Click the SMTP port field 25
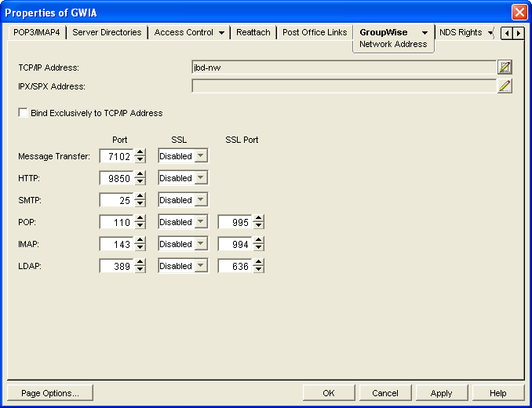Image resolution: width=532 pixels, height=408 pixels. [116, 200]
